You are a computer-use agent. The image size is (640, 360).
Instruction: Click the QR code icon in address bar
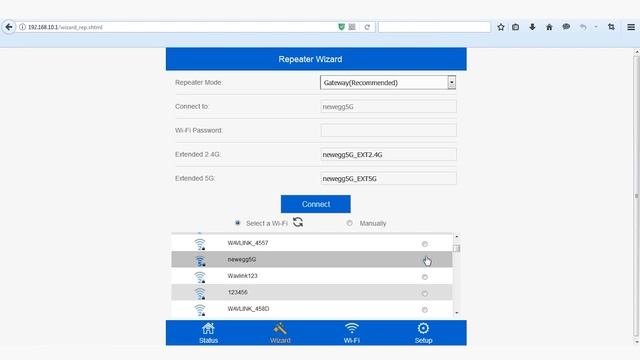[352, 27]
